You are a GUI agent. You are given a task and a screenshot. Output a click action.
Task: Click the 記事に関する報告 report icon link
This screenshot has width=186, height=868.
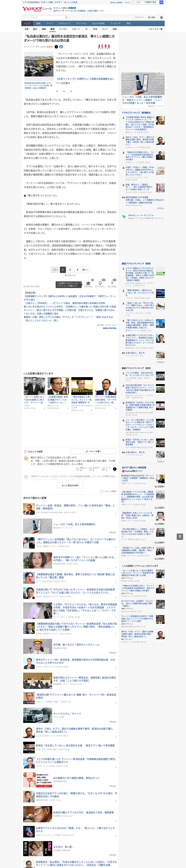31,286
